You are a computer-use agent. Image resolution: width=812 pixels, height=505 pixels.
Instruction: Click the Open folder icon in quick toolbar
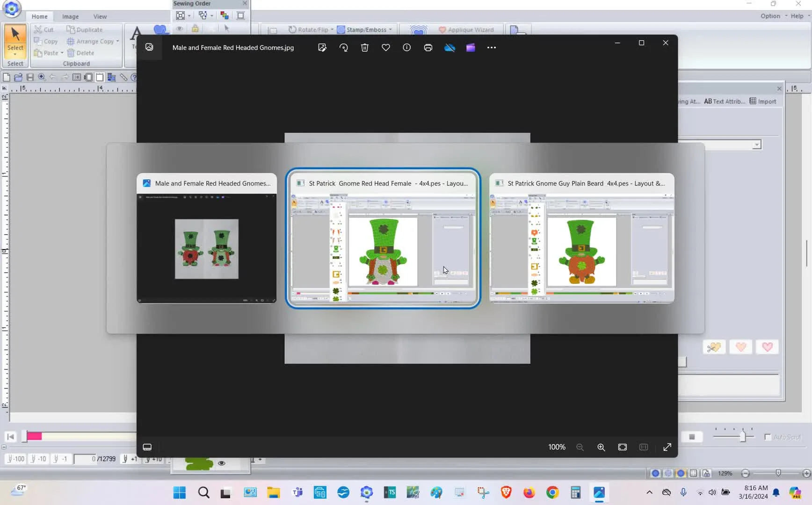[18, 77]
